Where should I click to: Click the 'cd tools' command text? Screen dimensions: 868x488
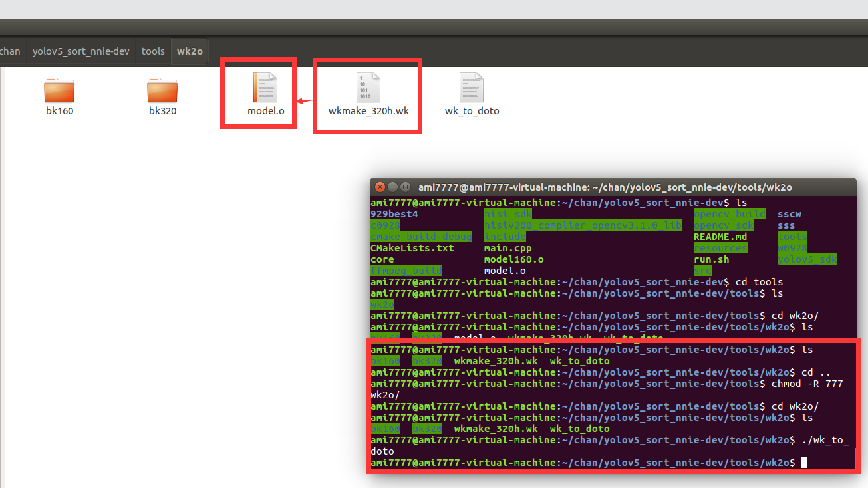point(760,282)
